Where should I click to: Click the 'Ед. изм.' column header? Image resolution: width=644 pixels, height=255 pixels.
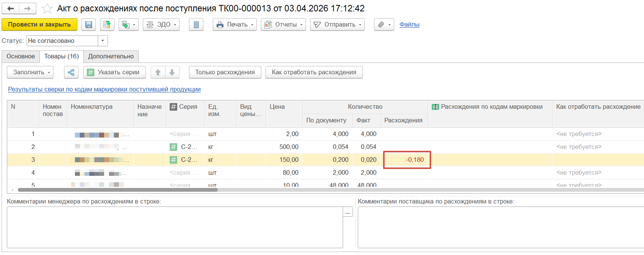click(x=220, y=114)
